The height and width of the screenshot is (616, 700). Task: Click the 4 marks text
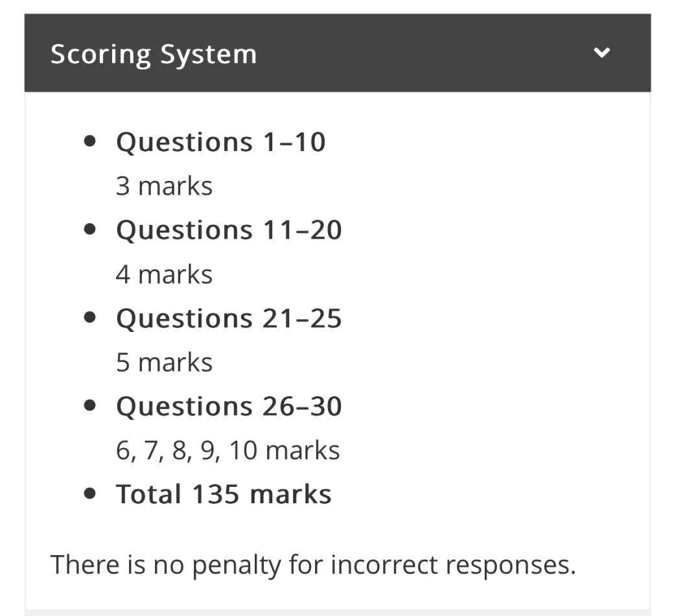164,274
